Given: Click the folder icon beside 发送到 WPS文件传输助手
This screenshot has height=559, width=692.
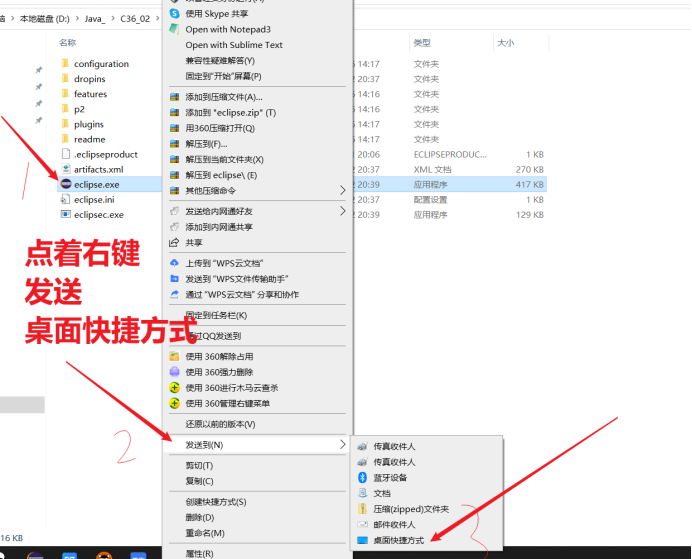Looking at the screenshot, I should click(174, 279).
